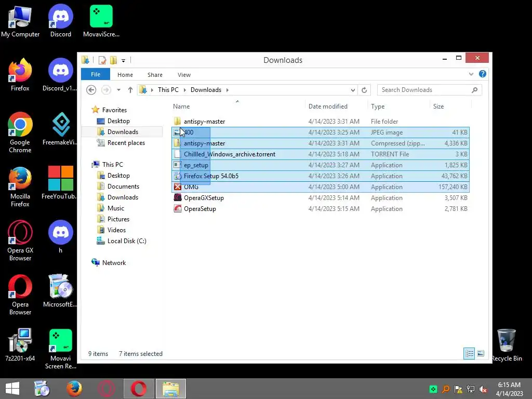
Task: Switch to File Explorer in the taskbar
Action: click(x=171, y=389)
